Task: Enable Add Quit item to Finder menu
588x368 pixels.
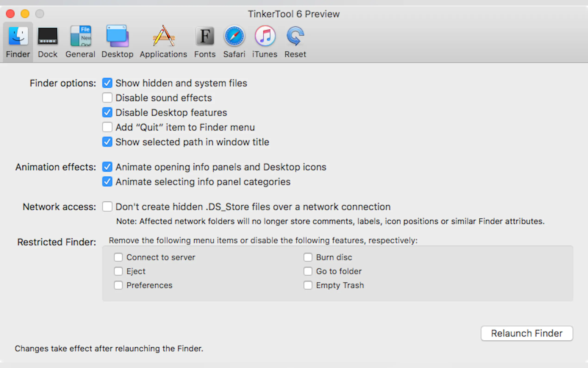Action: [x=107, y=127]
